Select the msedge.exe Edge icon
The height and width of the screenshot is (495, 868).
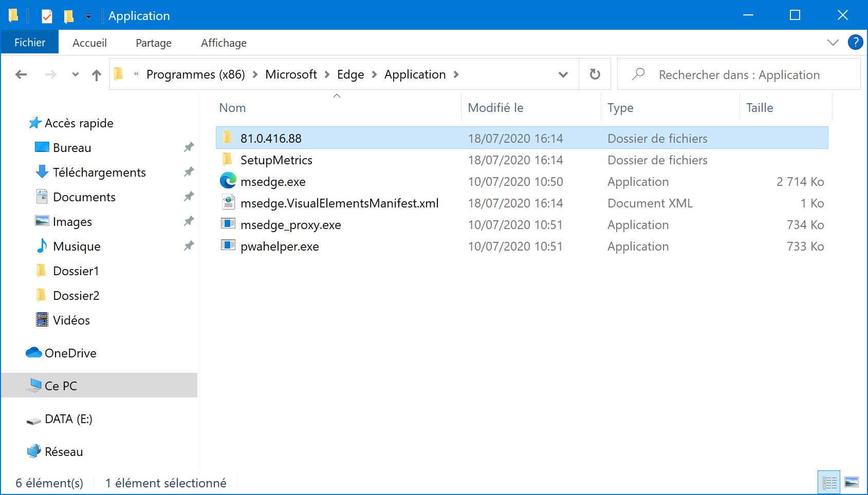click(x=228, y=181)
